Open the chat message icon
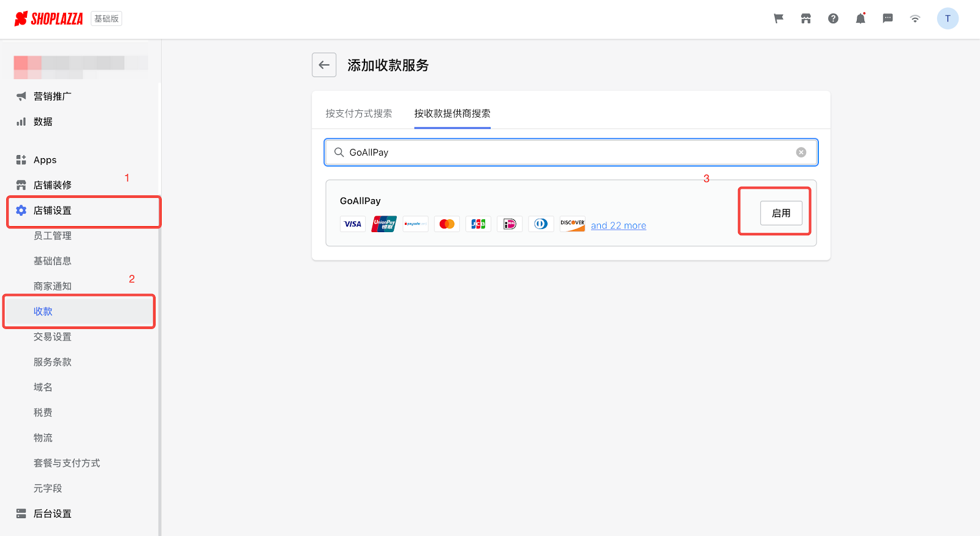The height and width of the screenshot is (536, 980). [888, 18]
